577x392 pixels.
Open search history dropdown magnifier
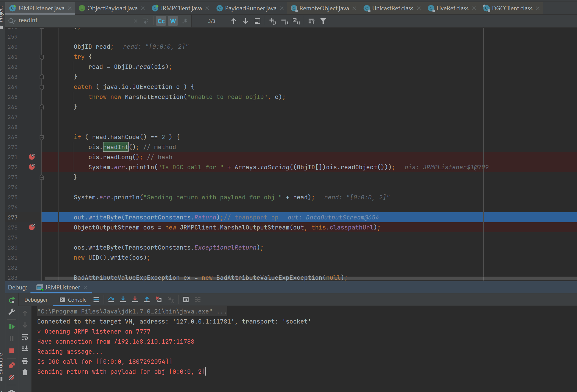click(x=12, y=21)
